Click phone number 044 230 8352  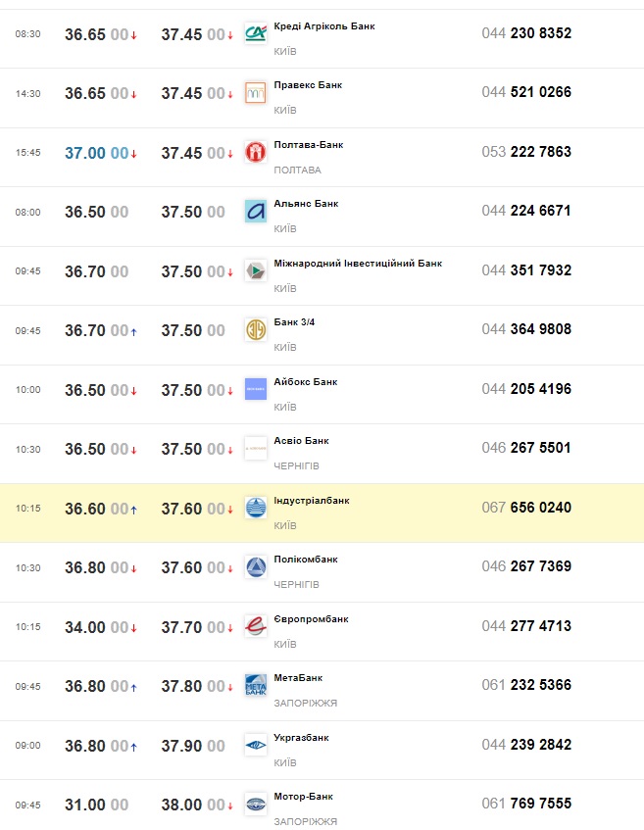coord(526,33)
